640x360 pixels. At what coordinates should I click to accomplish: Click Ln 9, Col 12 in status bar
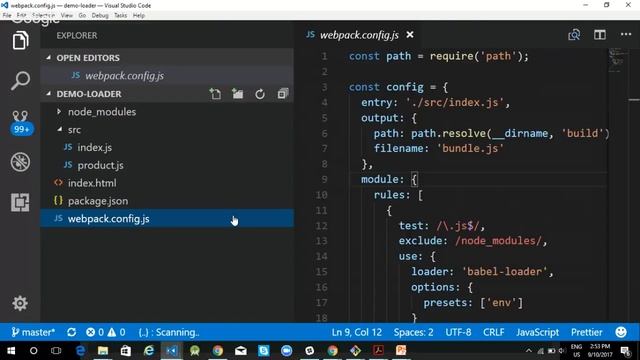357,332
